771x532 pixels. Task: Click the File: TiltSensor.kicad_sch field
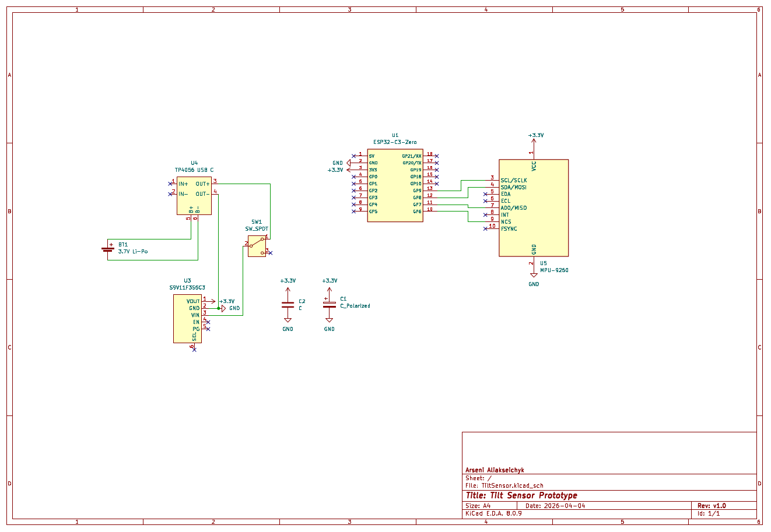tap(504, 485)
